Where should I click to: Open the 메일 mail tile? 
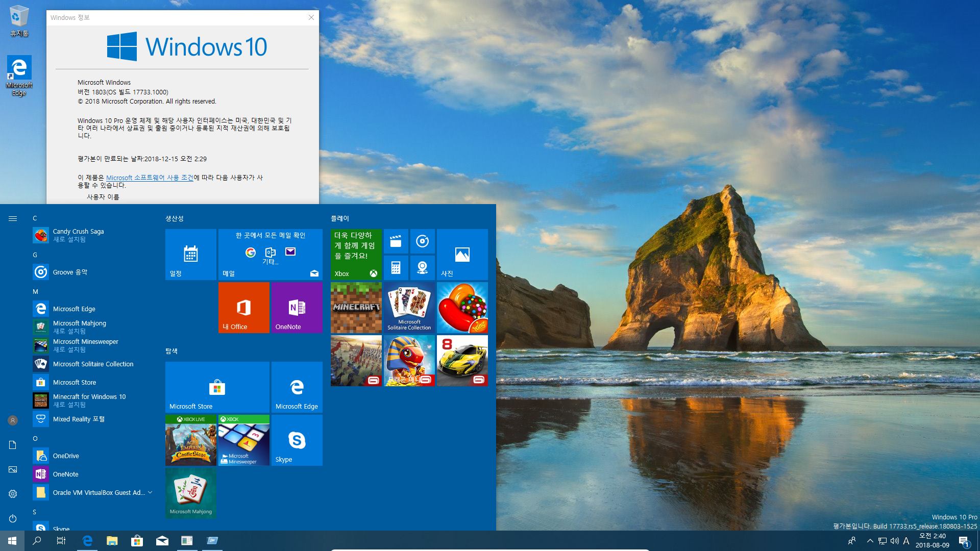(x=271, y=255)
